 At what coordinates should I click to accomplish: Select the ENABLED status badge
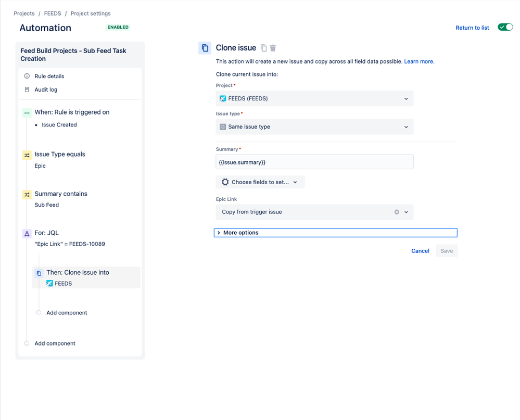click(118, 27)
